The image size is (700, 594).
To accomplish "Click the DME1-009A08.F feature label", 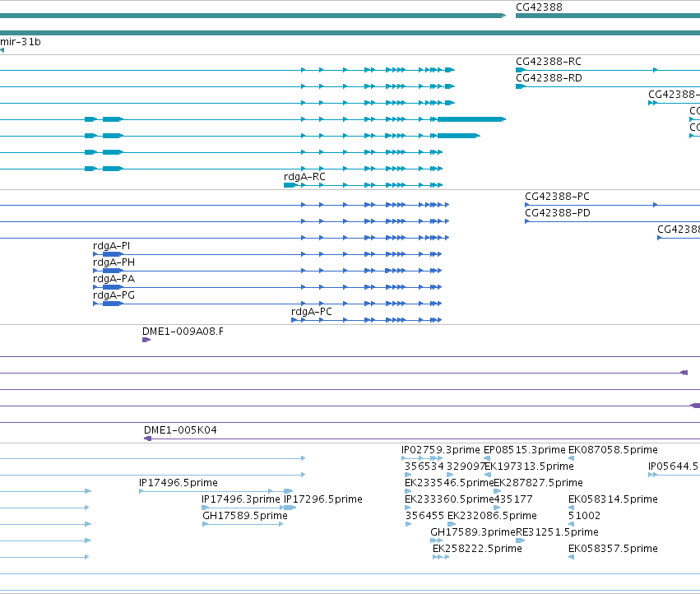I will (183, 332).
